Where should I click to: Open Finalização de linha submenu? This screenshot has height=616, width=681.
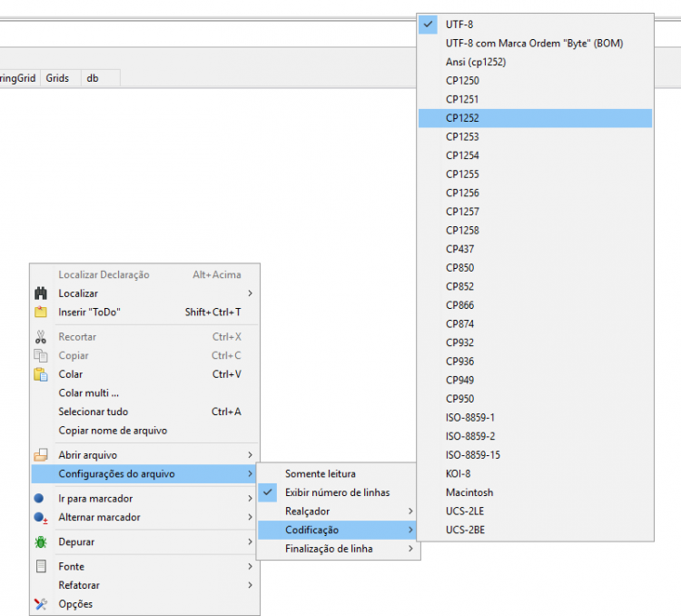(x=337, y=549)
